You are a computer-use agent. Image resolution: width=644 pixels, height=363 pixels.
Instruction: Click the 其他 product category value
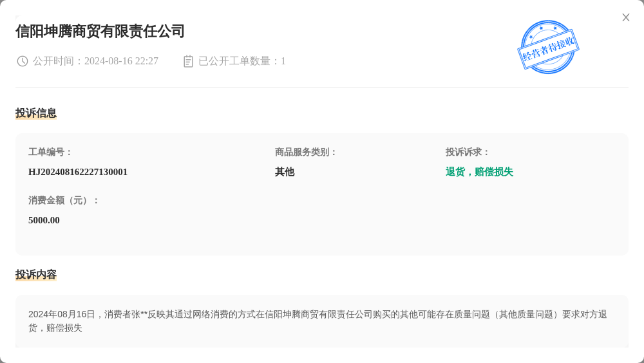(x=285, y=172)
